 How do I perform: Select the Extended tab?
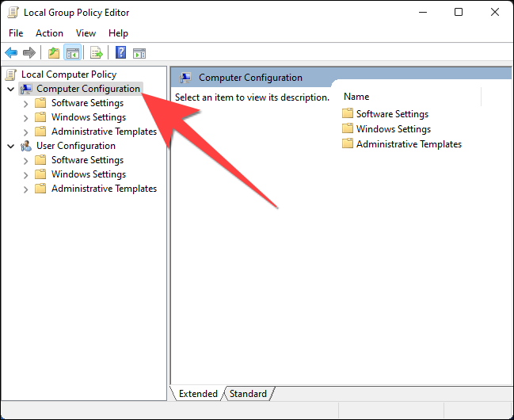(x=198, y=394)
